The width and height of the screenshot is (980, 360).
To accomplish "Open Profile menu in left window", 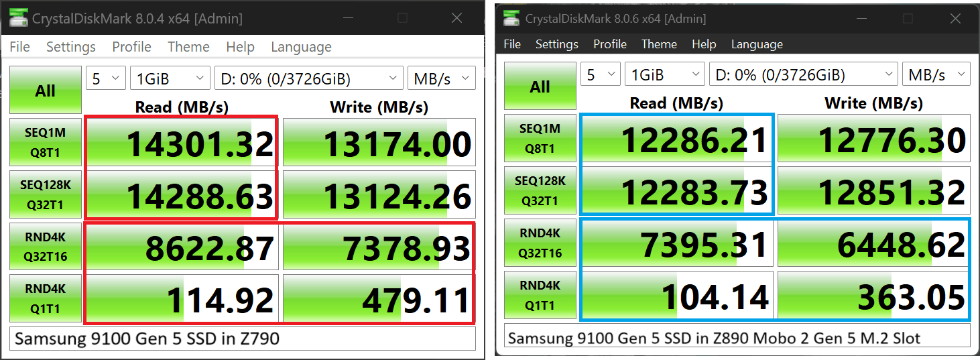I will 131,47.
